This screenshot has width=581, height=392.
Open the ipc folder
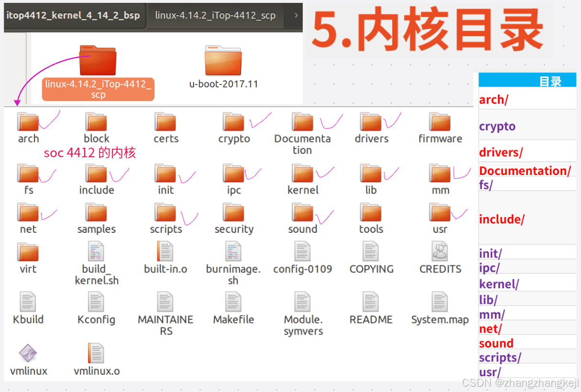[234, 173]
